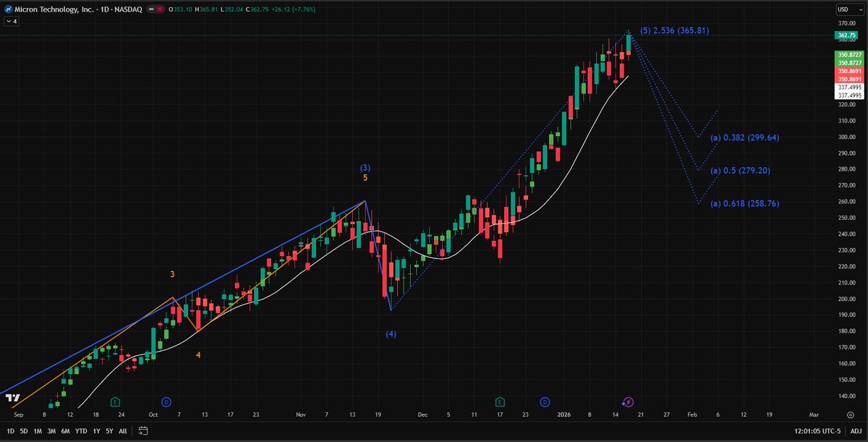Click the Oct label on time axis
The image size is (868, 442).
pos(153,415)
